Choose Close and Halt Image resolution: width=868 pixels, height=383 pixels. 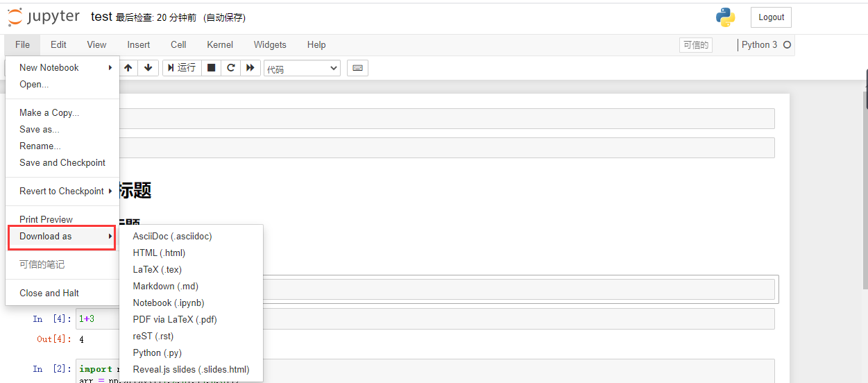[x=62, y=293]
